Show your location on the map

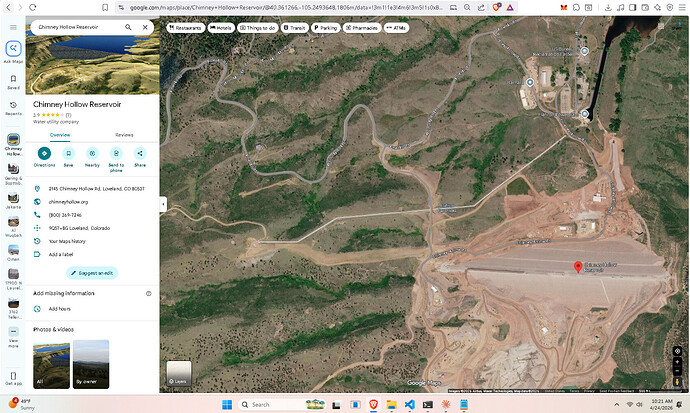tap(677, 351)
